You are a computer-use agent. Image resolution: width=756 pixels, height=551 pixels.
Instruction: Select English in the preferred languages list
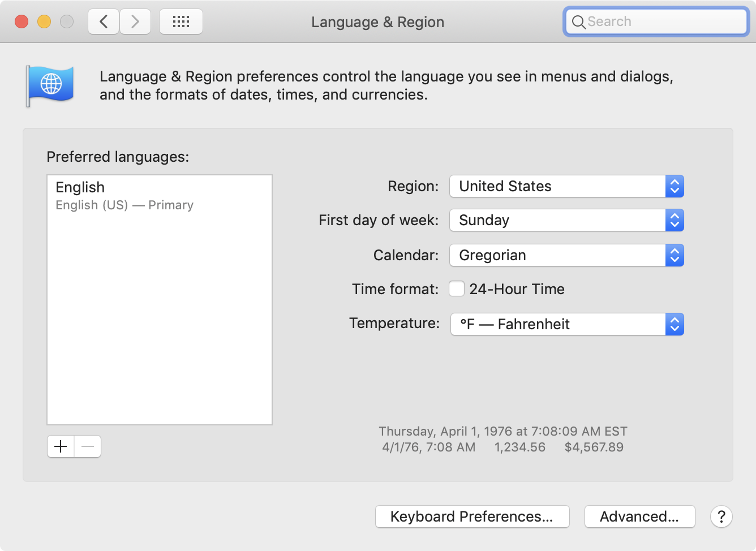click(80, 187)
